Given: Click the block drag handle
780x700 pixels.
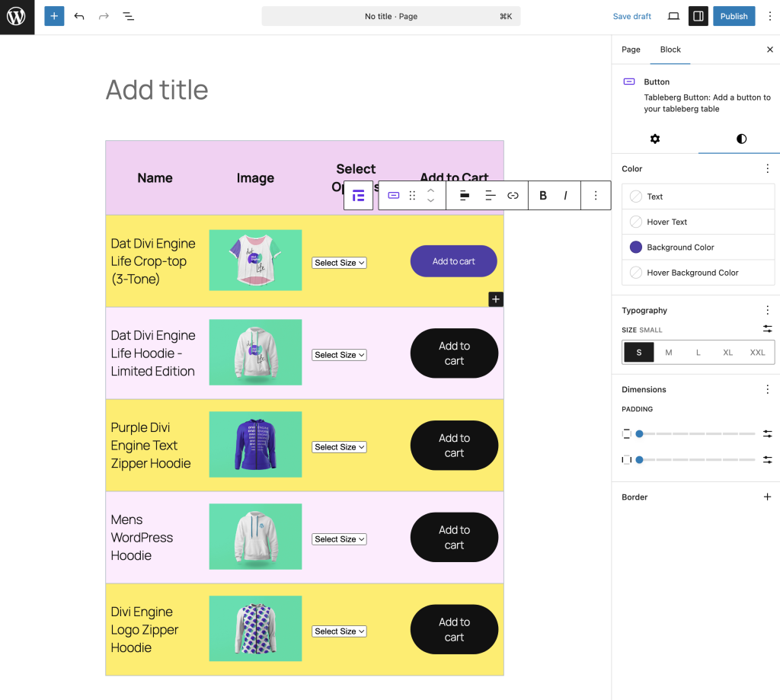Looking at the screenshot, I should (x=412, y=196).
